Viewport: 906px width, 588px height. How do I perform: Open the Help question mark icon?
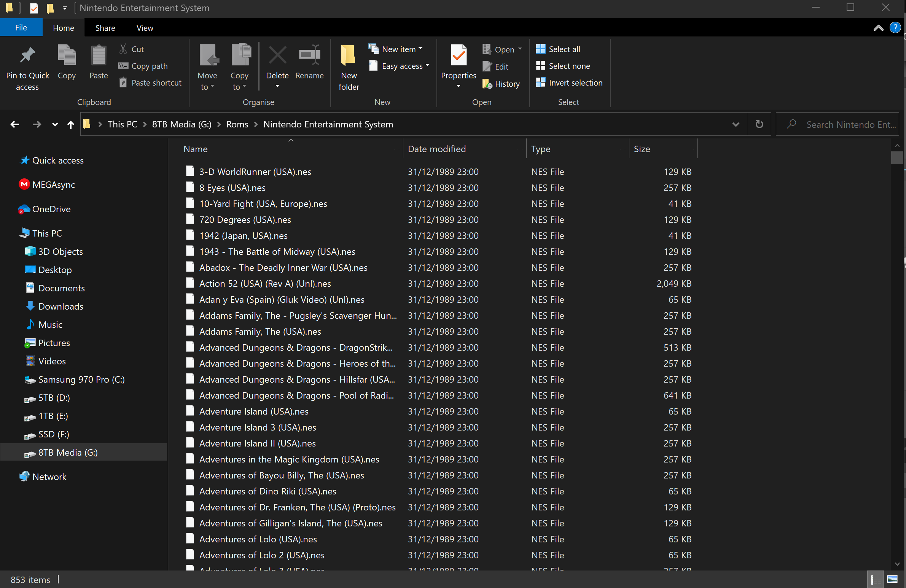tap(895, 27)
